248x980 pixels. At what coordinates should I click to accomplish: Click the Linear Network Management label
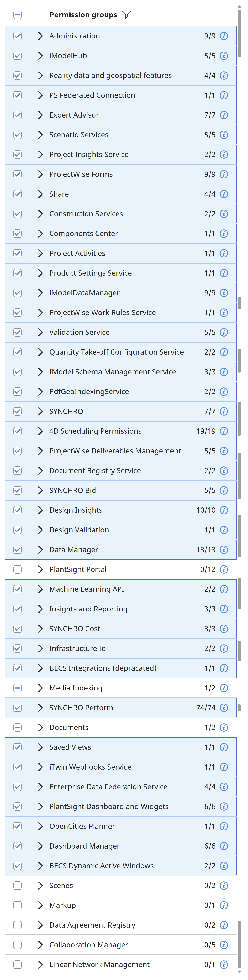(99, 964)
